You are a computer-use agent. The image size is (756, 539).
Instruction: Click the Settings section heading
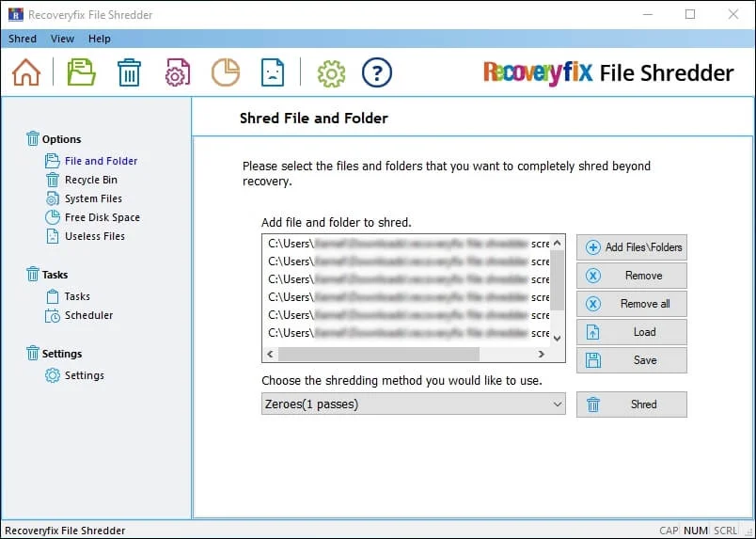pos(62,354)
